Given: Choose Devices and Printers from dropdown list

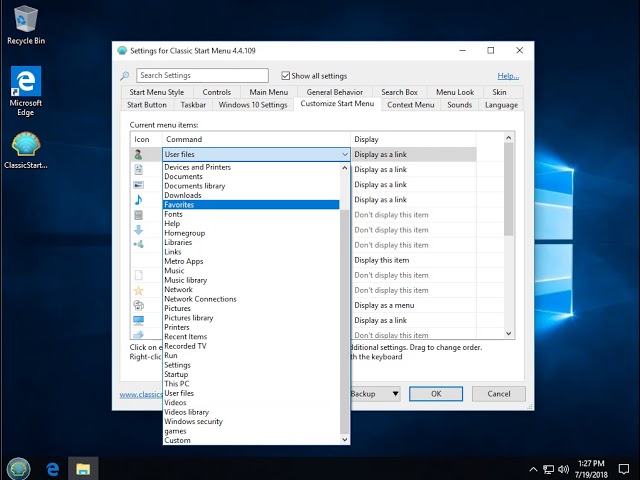Looking at the screenshot, I should pos(251,167).
